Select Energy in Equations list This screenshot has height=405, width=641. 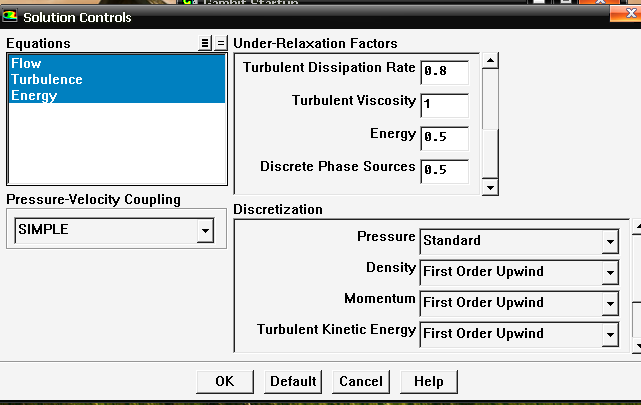117,95
